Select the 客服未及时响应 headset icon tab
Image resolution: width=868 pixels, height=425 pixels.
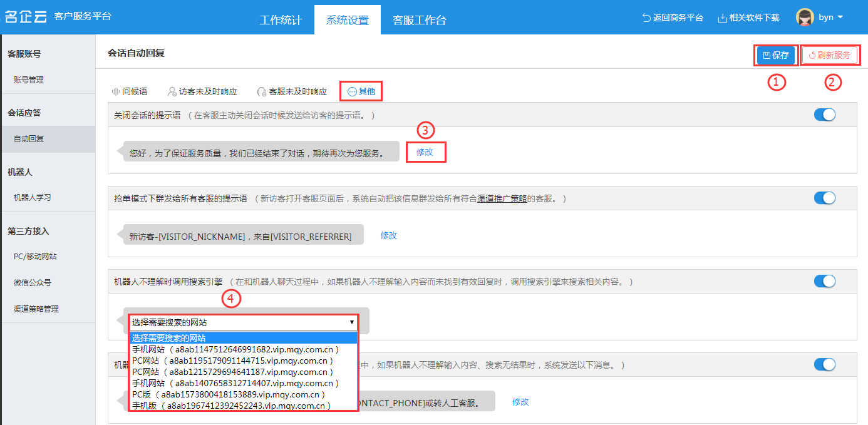tap(262, 91)
